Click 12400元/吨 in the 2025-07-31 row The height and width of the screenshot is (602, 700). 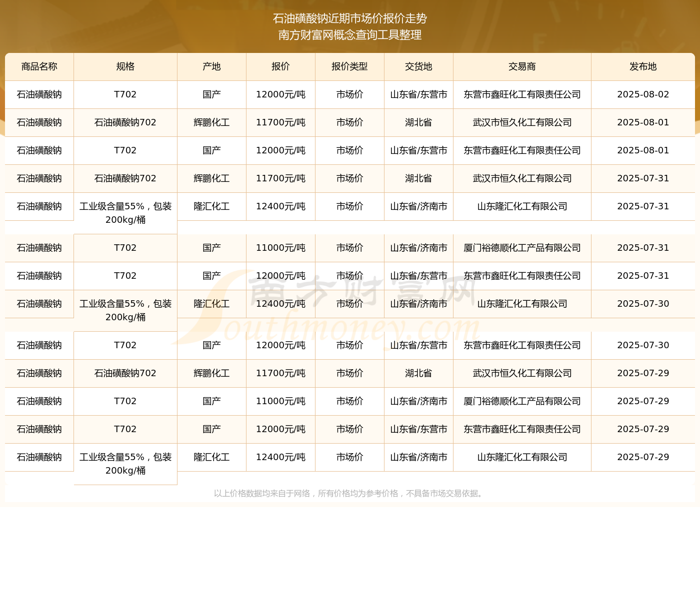(280, 206)
